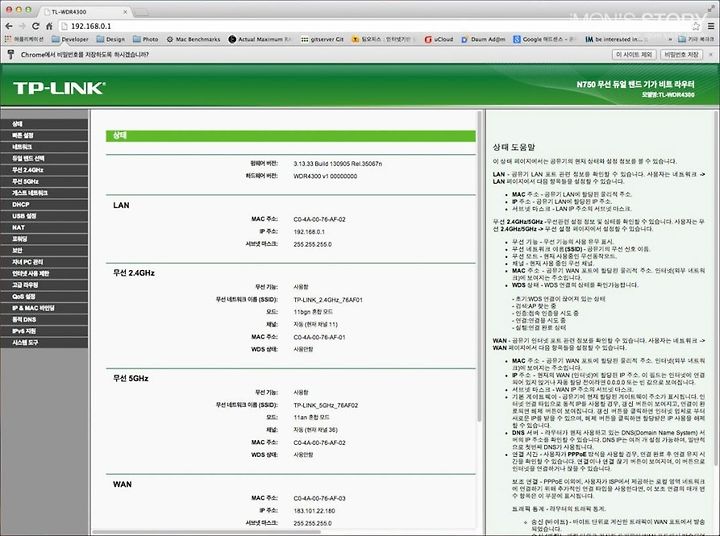Open the Mac Benchmarks bookmark
This screenshot has height=536, width=720.
point(193,39)
